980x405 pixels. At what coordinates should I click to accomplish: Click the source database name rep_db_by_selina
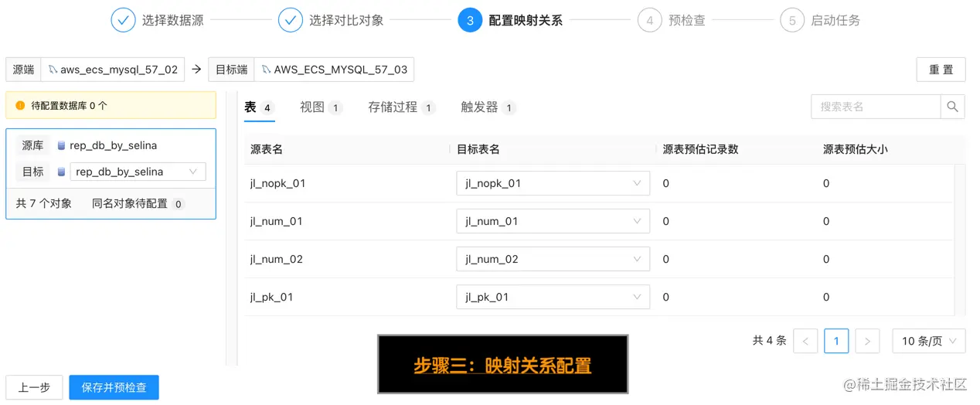pyautogui.click(x=114, y=145)
